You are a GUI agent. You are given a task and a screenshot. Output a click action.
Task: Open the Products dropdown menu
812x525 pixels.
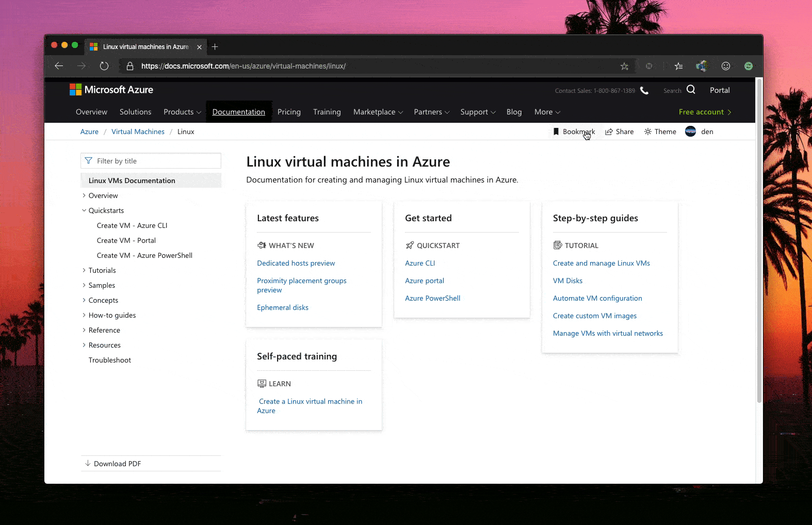coord(182,112)
